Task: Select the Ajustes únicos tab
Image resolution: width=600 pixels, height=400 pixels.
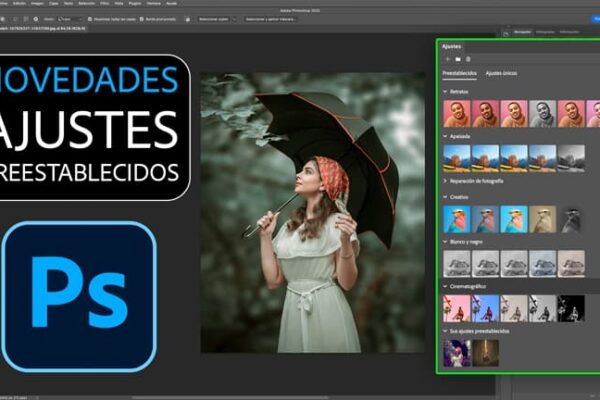Action: (501, 73)
